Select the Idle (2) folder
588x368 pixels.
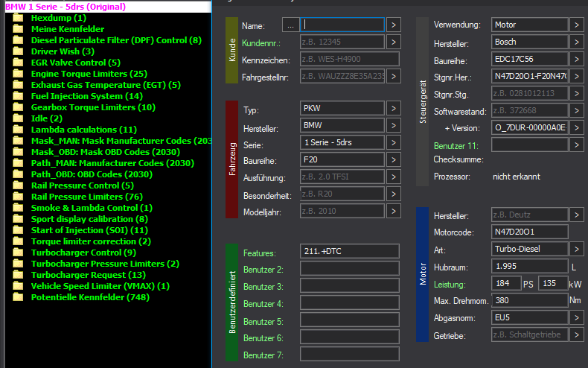coord(47,118)
